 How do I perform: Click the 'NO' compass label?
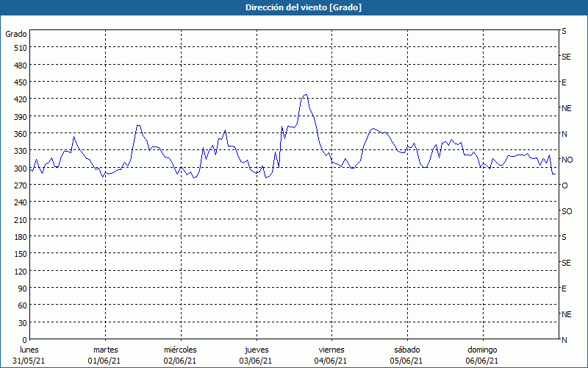(567, 160)
